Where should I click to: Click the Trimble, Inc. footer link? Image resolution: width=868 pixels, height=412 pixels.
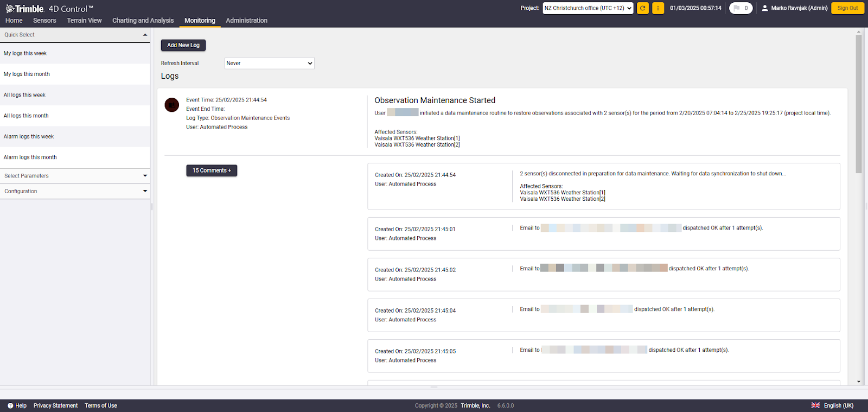(x=475, y=405)
